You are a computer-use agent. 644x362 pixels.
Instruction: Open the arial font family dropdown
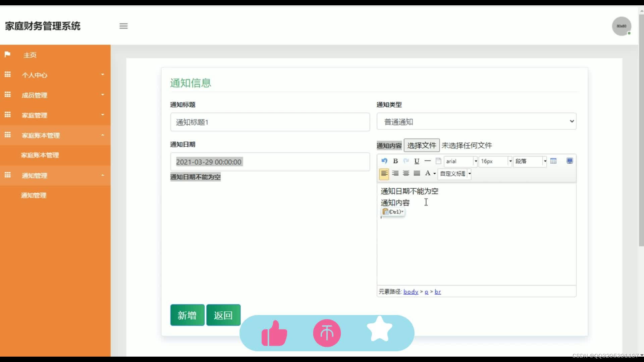[x=461, y=162]
